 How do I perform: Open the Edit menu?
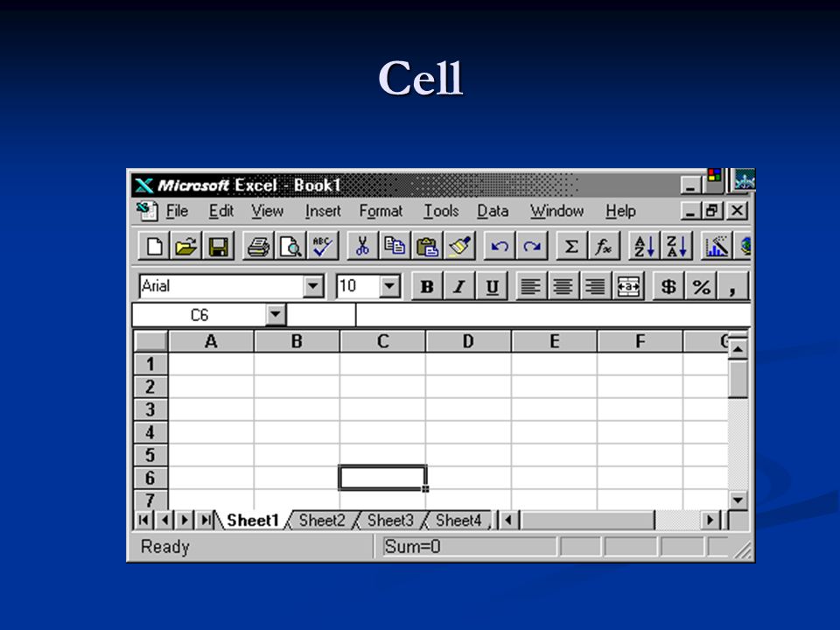coord(220,211)
